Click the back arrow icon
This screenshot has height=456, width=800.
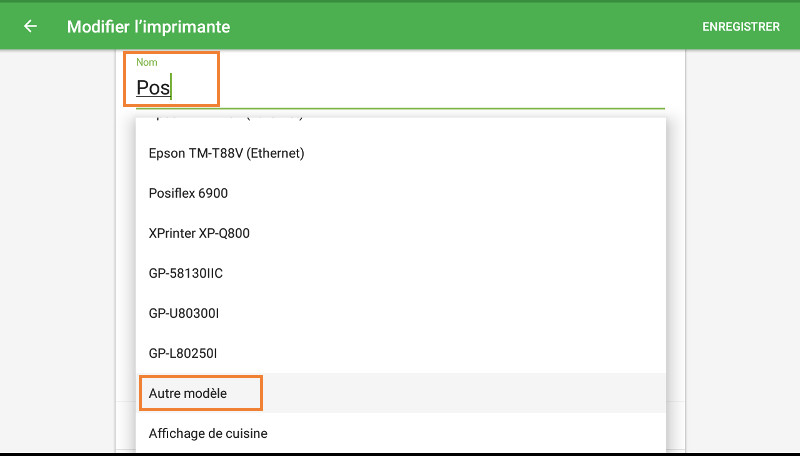30,26
